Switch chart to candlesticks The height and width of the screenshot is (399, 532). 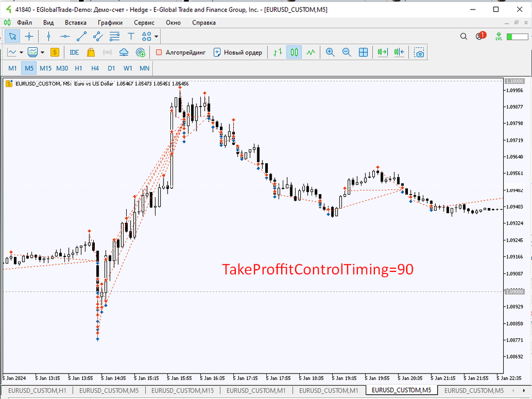(294, 53)
